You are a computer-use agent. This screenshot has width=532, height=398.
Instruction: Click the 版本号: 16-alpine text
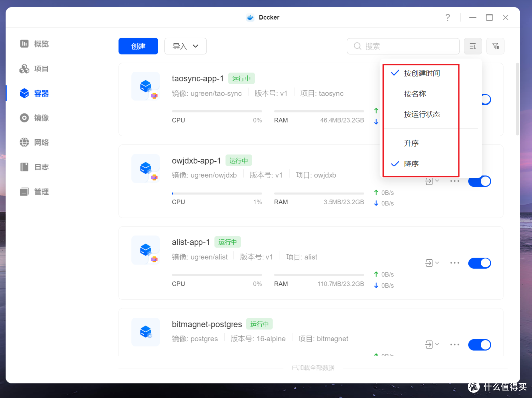click(x=258, y=339)
